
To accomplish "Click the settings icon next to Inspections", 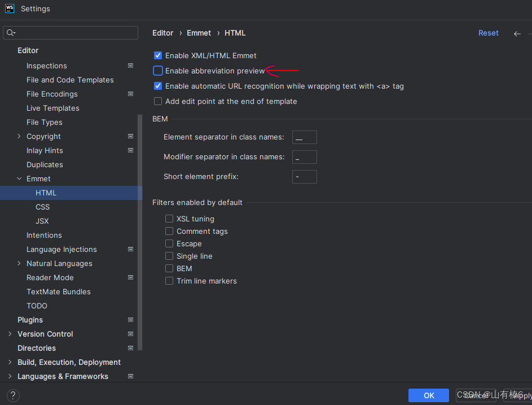I will click(x=130, y=66).
